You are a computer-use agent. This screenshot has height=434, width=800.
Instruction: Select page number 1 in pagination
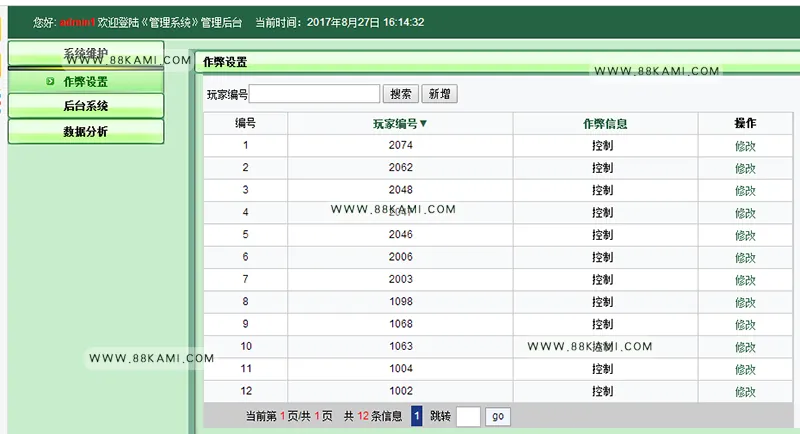(x=416, y=416)
